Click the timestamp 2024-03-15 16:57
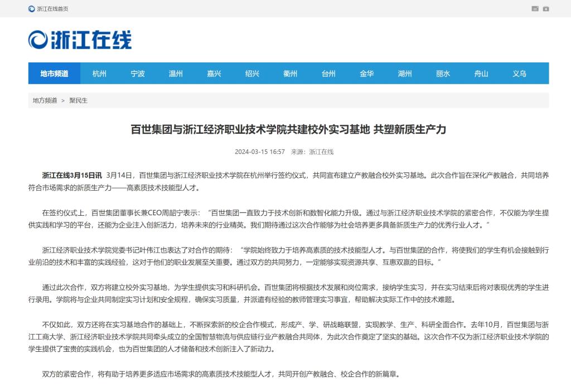 [260, 152]
